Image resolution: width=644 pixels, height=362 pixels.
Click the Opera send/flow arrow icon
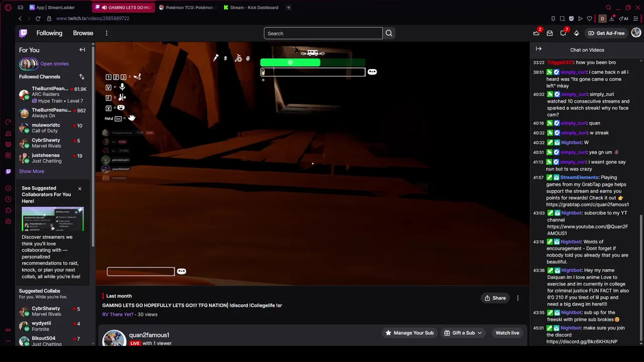[580, 19]
